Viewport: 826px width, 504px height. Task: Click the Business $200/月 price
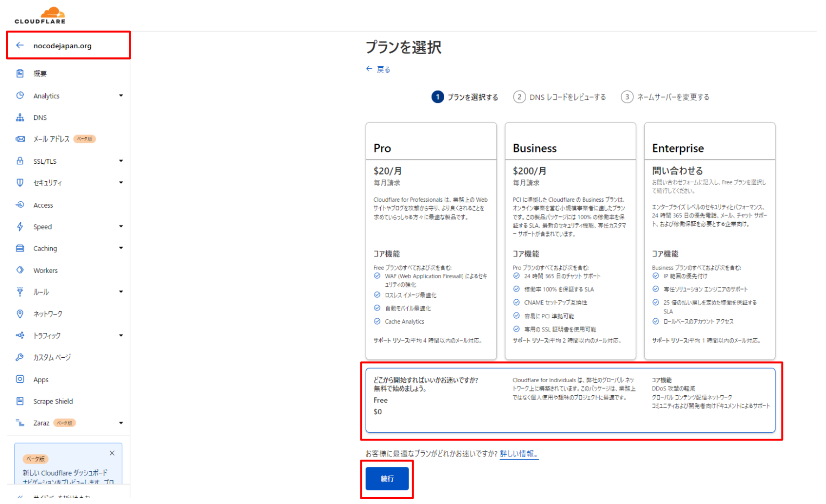click(530, 171)
